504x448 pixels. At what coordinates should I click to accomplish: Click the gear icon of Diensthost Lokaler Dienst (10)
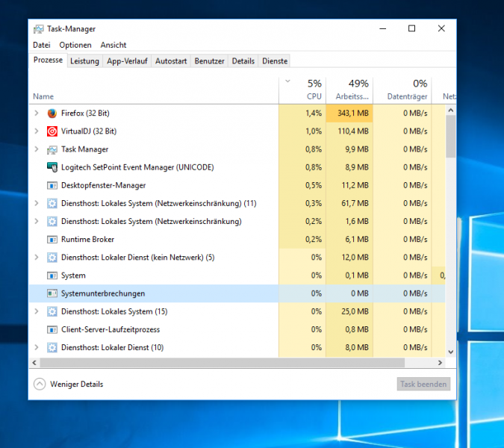(52, 347)
